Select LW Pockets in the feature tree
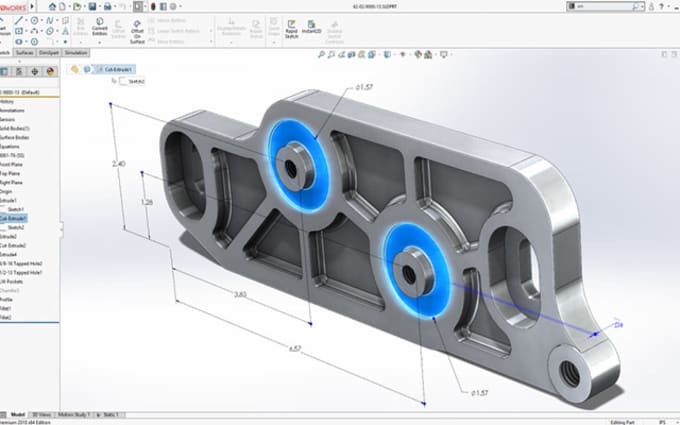This screenshot has height=425, width=680. (x=12, y=282)
